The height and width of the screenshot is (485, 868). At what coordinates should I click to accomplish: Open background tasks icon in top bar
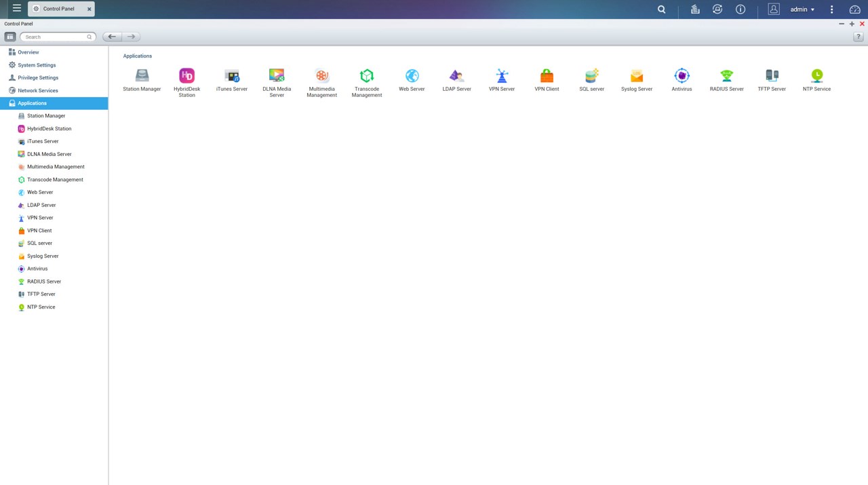point(695,9)
